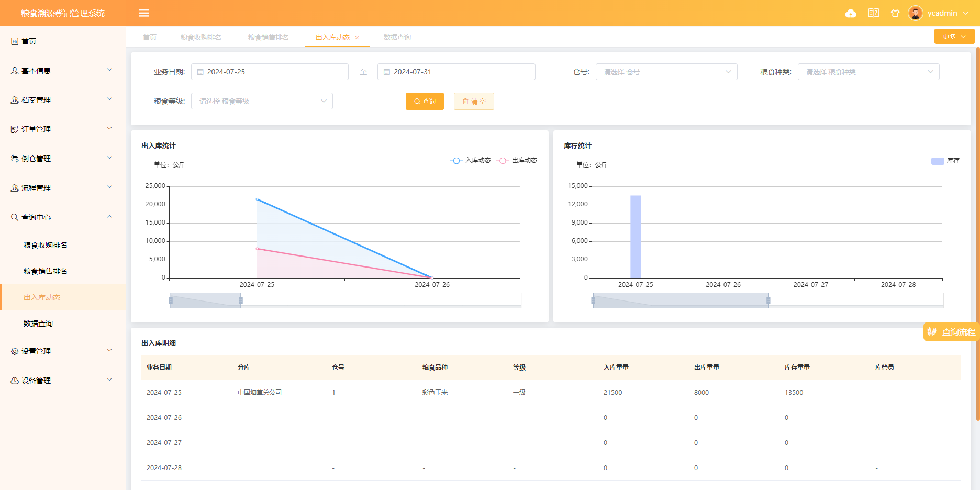This screenshot has width=980, height=490.
Task: Click the floating 查询流程 button
Action: [x=952, y=332]
